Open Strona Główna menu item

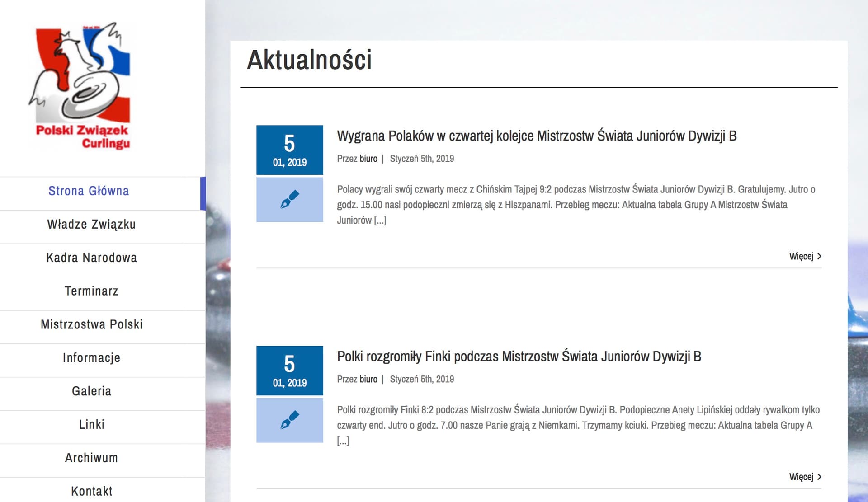tap(89, 191)
